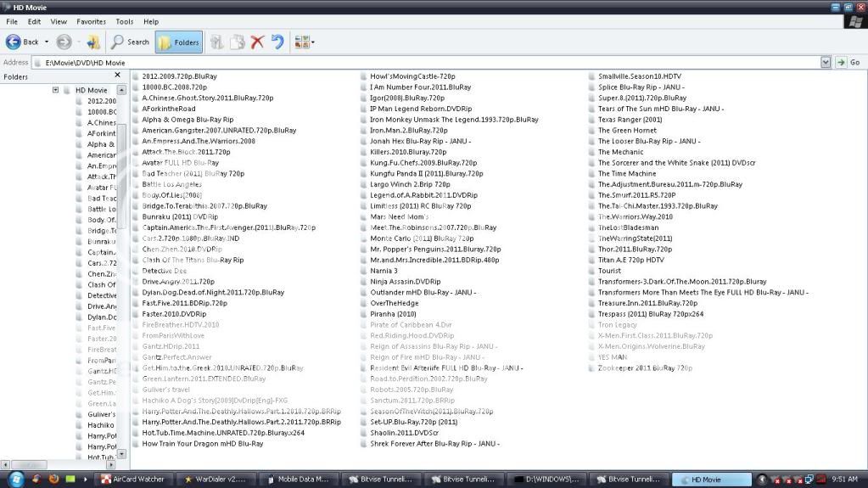This screenshot has height=488, width=868.
Task: Select folder Mr. Popper's Penguins.2011.Bluray.720p
Action: point(435,250)
